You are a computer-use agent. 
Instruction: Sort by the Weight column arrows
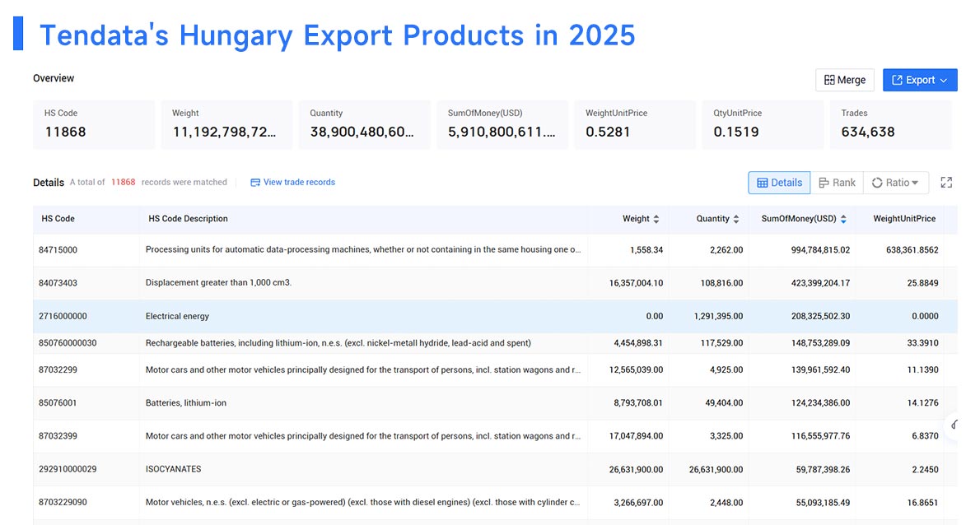click(x=656, y=219)
